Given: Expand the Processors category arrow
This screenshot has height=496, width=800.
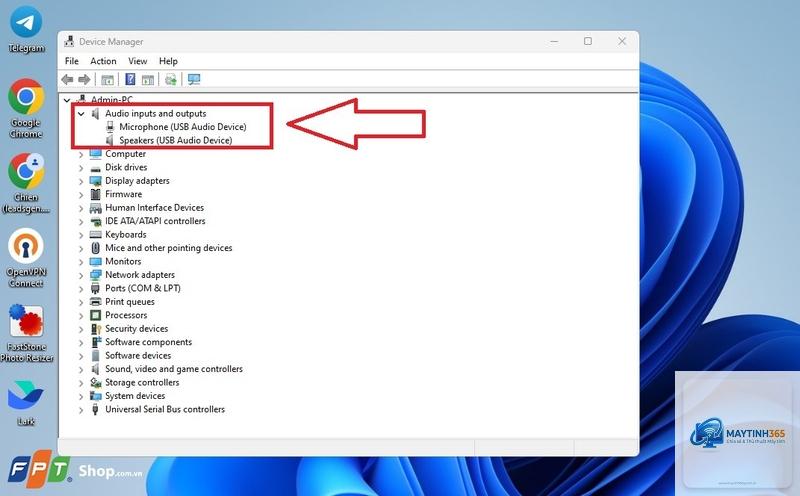Looking at the screenshot, I should (x=81, y=316).
